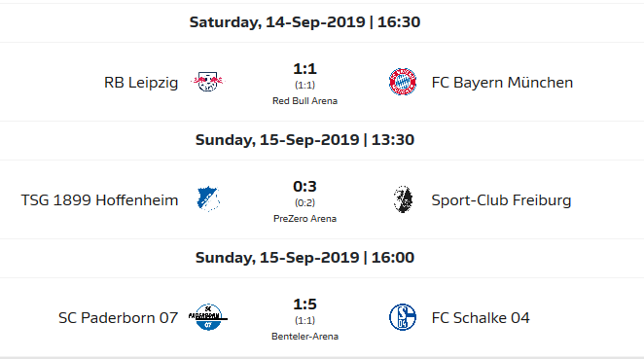Click the Benteler-Arena venue label
The height and width of the screenshot is (359, 644).
304,337
